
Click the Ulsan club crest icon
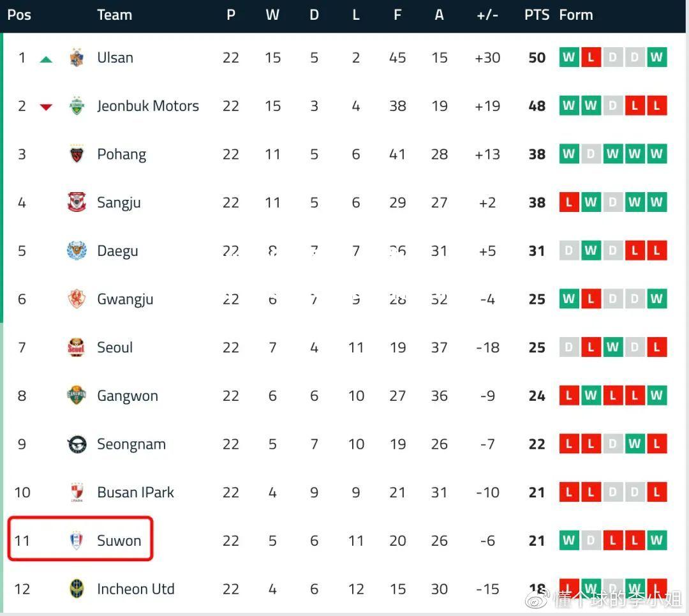(77, 57)
